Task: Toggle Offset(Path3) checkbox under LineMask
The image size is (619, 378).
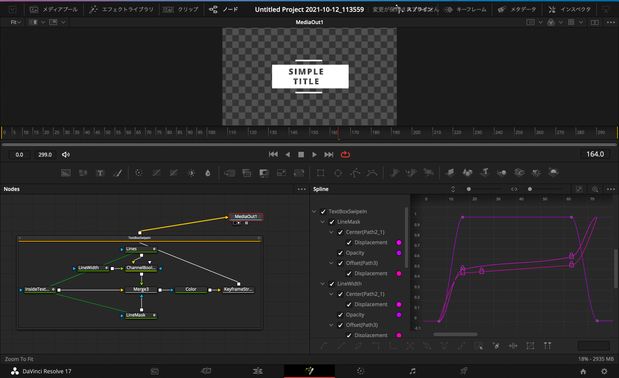Action: (x=341, y=263)
